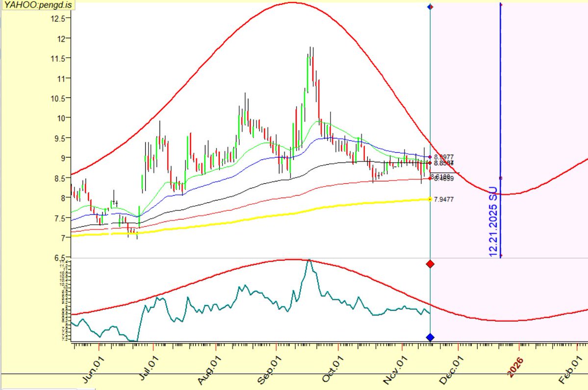Viewport: 588px width, 390px height.
Task: Select the large blue diamond marker near time axis
Action: (x=430, y=337)
